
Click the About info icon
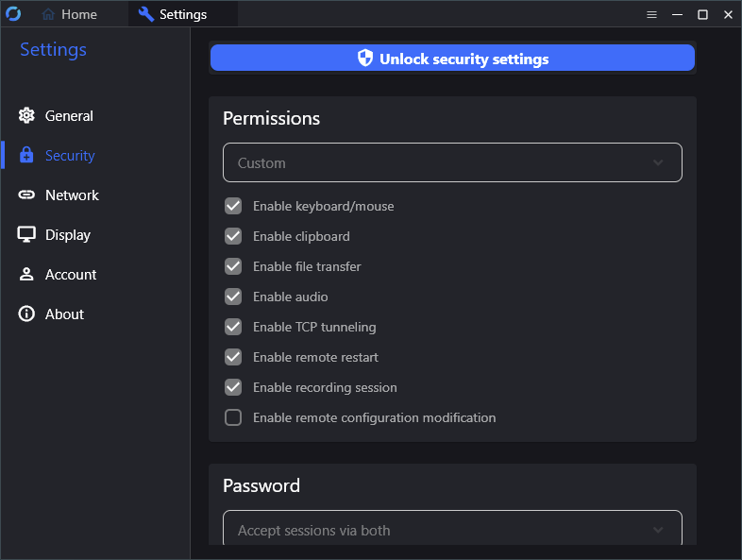[x=26, y=314]
